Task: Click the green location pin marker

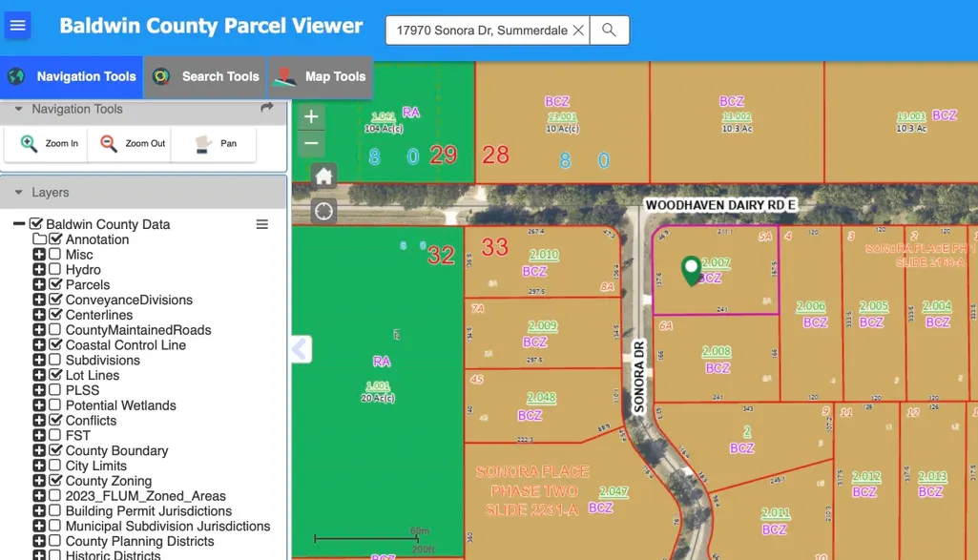Action: tap(691, 271)
